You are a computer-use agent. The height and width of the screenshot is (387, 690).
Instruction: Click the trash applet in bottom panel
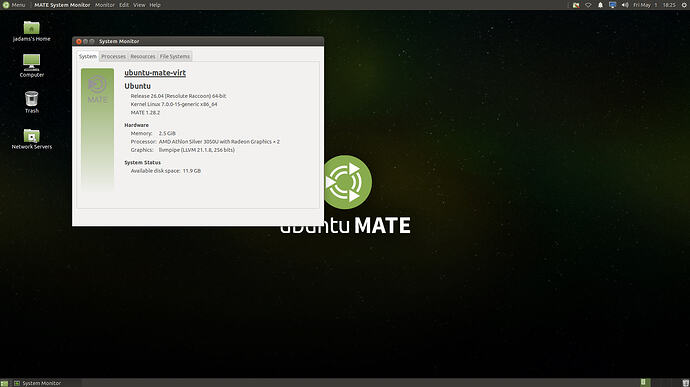point(685,383)
